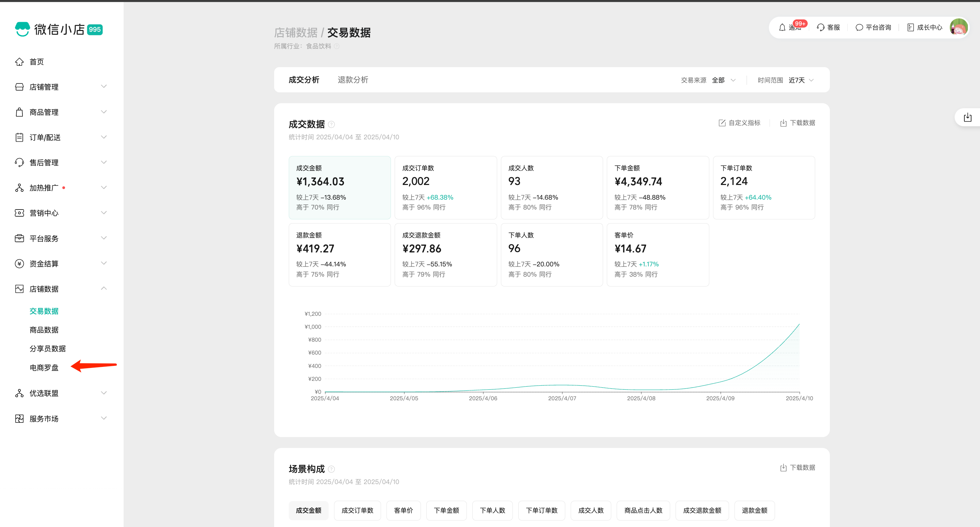
Task: Click the help icon beside 场景构成
Action: click(331, 469)
